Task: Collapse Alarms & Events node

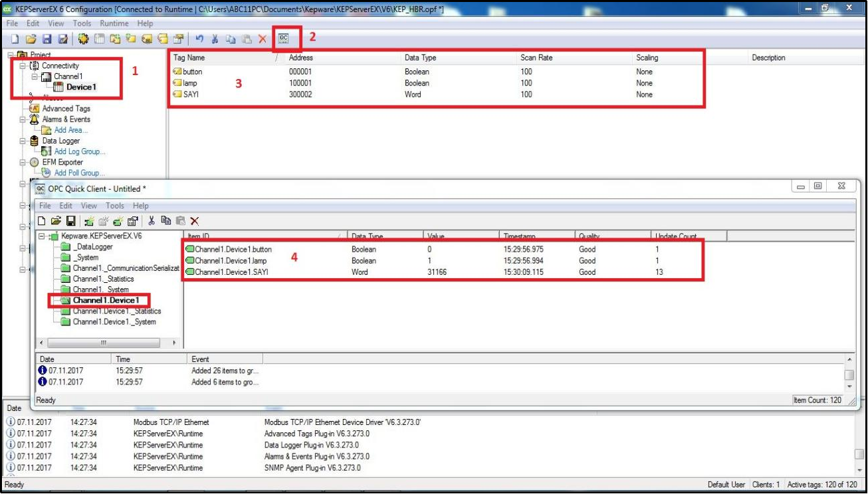Action: tap(23, 120)
